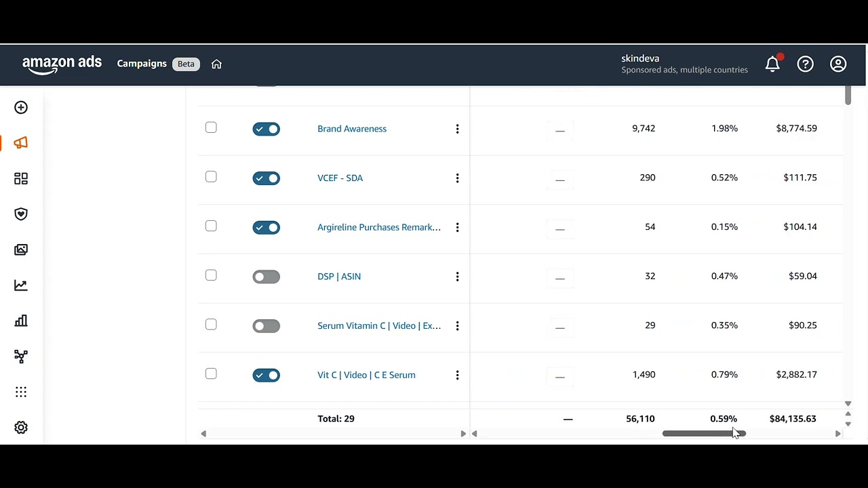Open the notifications bell
The image size is (868, 488).
coord(772,64)
